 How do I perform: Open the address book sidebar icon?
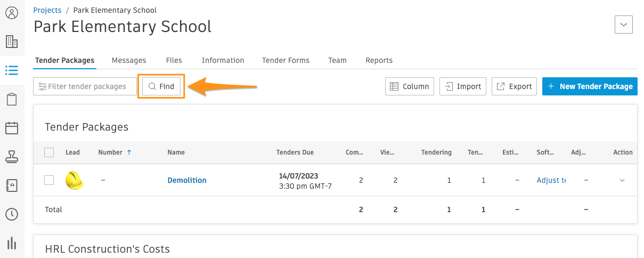(12, 186)
